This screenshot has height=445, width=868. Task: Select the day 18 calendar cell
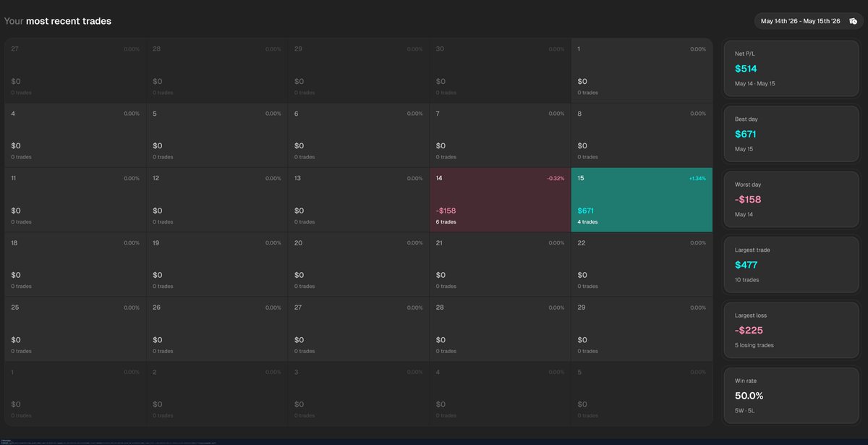point(75,265)
